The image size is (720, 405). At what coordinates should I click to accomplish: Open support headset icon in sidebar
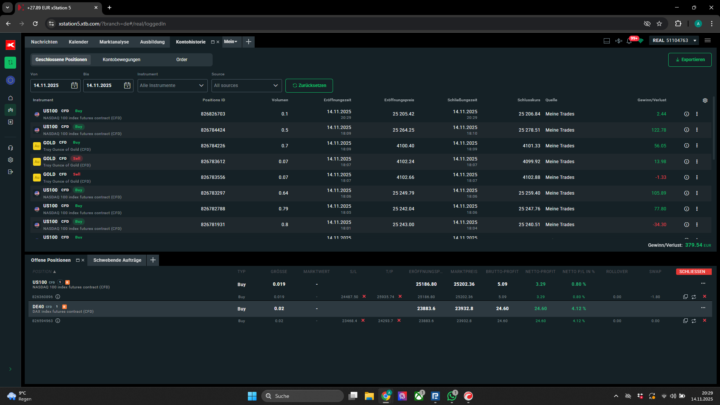pyautogui.click(x=10, y=148)
